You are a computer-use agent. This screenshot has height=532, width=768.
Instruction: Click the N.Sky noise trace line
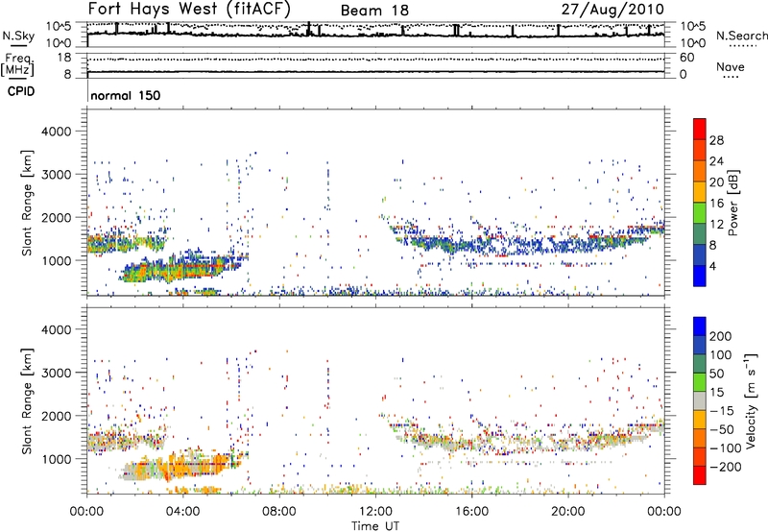[x=375, y=34]
